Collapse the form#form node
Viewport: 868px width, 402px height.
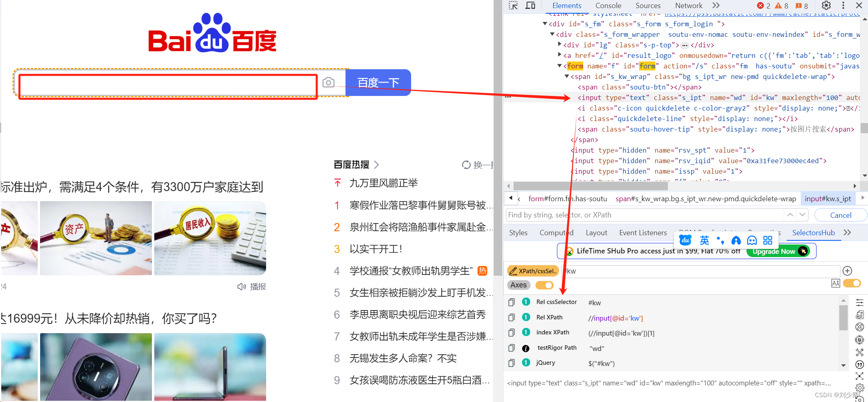560,66
